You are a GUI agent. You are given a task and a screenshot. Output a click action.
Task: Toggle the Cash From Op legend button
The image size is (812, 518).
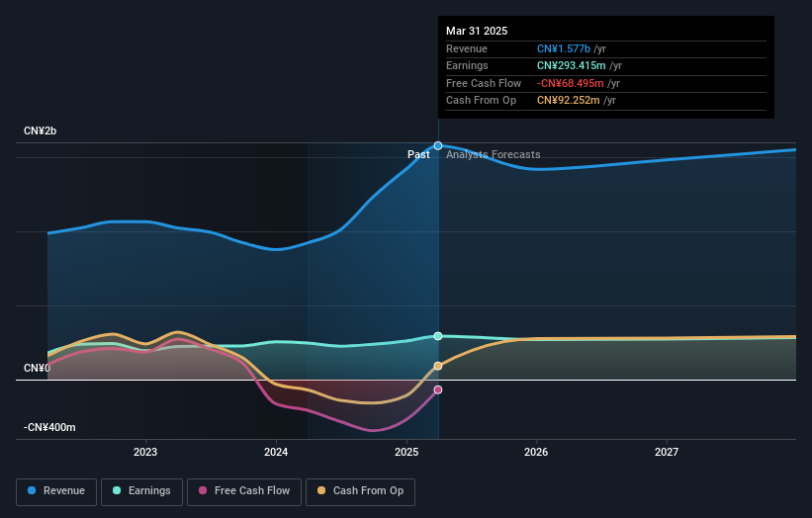pyautogui.click(x=360, y=491)
